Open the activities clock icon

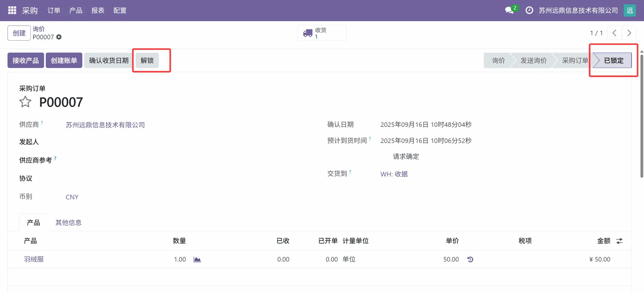[x=529, y=10]
